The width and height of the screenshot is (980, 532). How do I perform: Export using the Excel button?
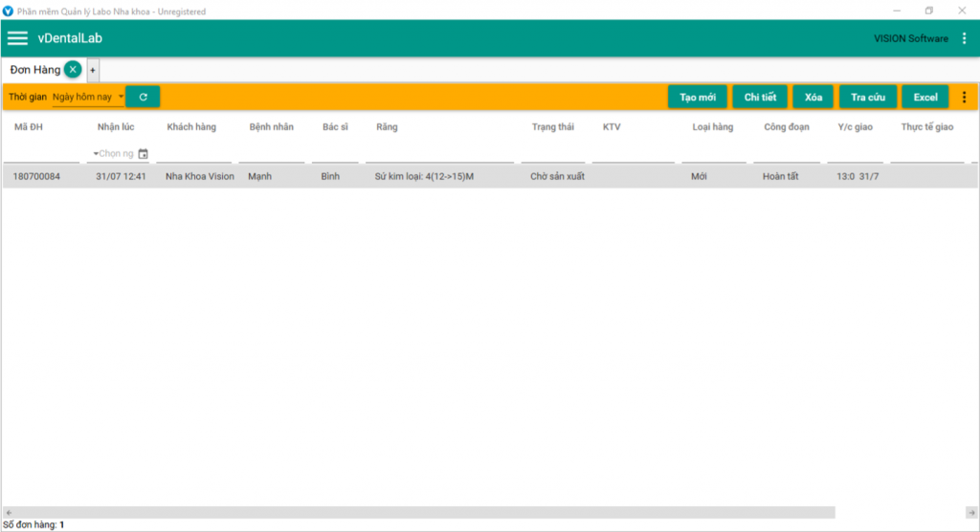(x=925, y=97)
